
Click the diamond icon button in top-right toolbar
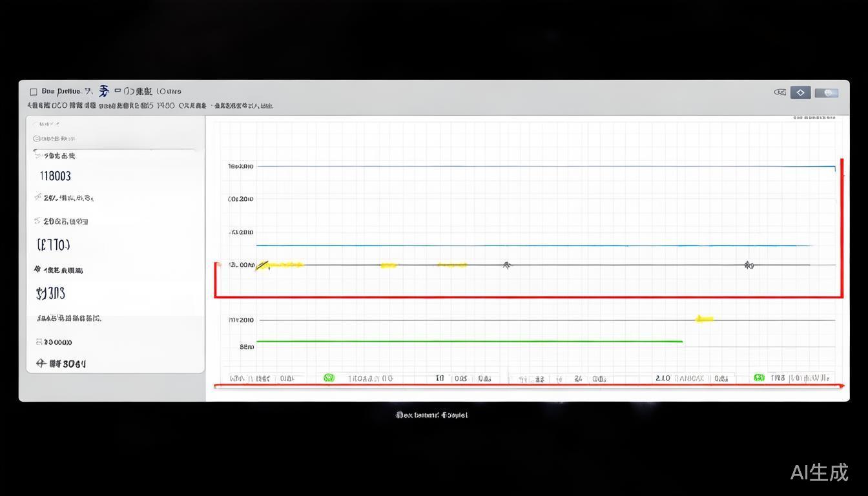[x=800, y=92]
